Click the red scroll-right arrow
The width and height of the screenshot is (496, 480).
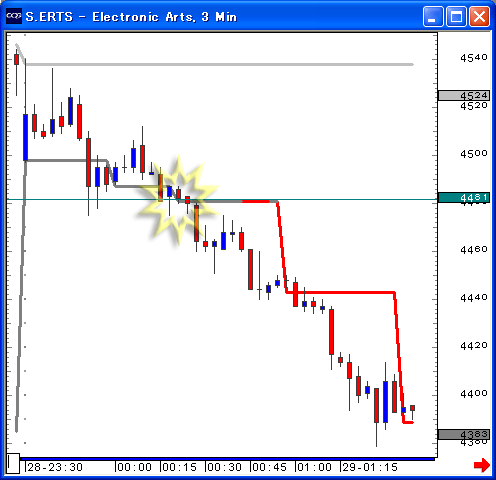pyautogui.click(x=482, y=465)
